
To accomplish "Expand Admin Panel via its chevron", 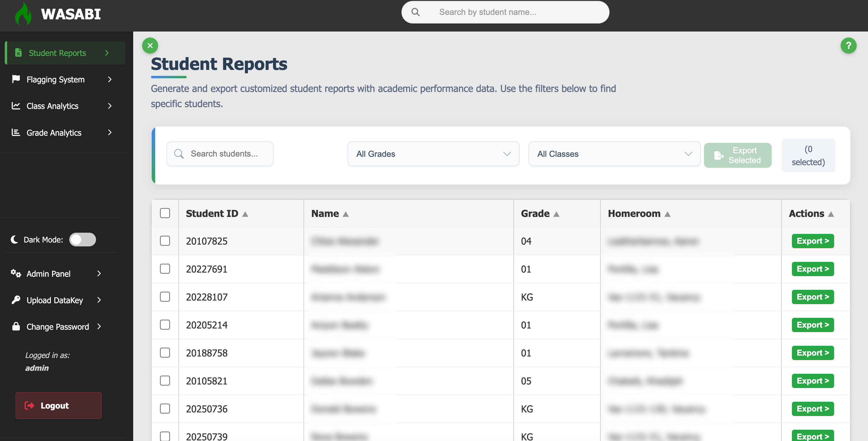I will tap(99, 273).
